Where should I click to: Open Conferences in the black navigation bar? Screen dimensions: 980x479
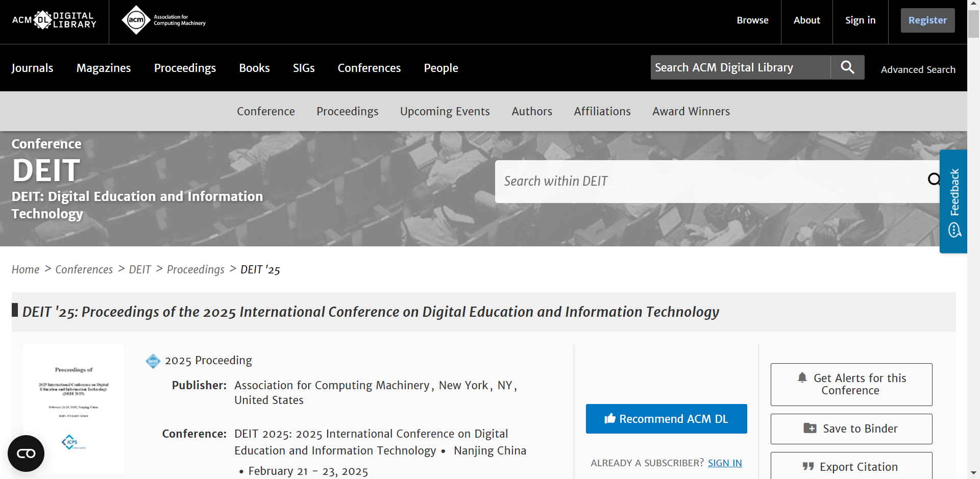[x=370, y=68]
